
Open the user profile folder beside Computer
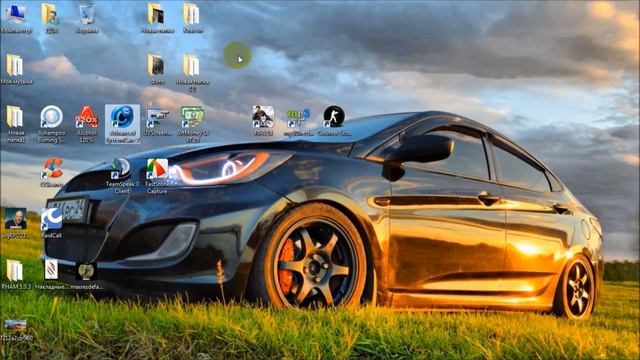pos(51,18)
